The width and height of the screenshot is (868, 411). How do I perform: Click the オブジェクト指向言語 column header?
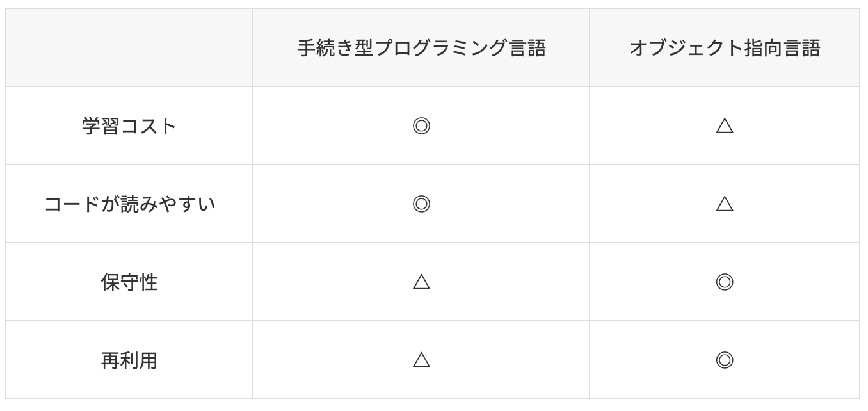[x=725, y=49]
